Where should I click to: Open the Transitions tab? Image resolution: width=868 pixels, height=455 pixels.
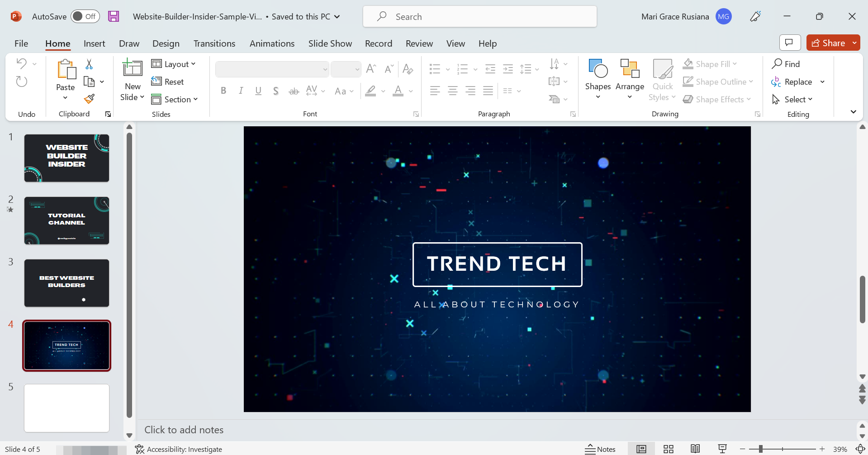click(x=214, y=43)
